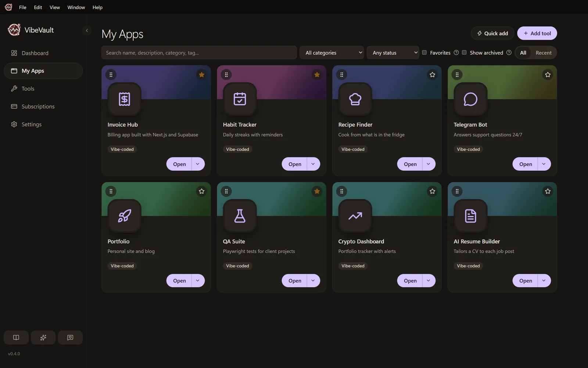Click the drag handle on Invoice Hub card

pos(111,75)
